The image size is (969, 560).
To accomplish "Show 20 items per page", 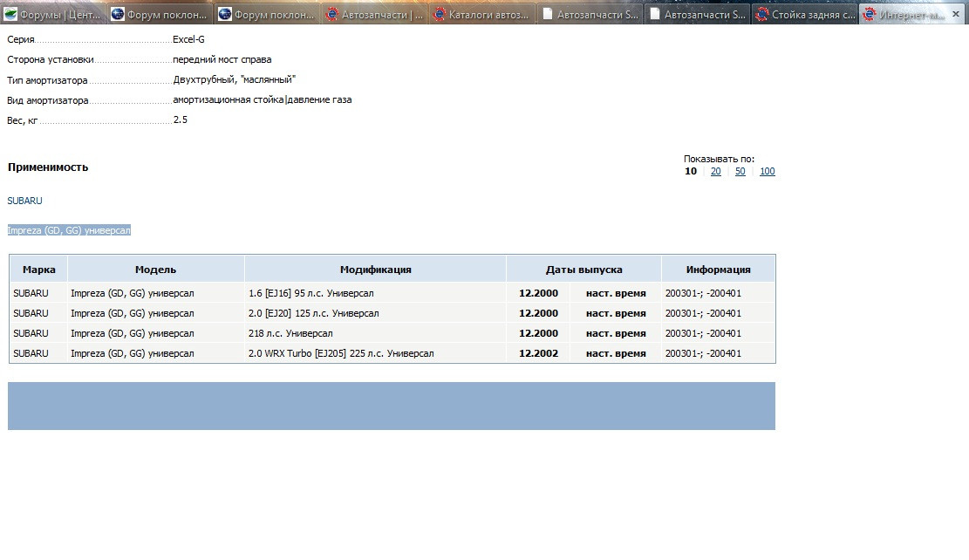I will [x=715, y=171].
